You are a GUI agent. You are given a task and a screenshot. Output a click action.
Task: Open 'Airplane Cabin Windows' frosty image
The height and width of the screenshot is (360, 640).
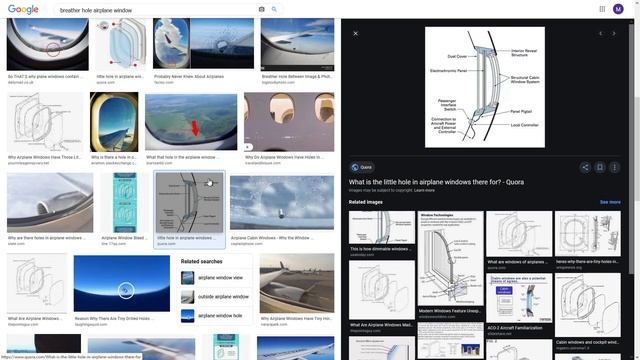coord(282,203)
